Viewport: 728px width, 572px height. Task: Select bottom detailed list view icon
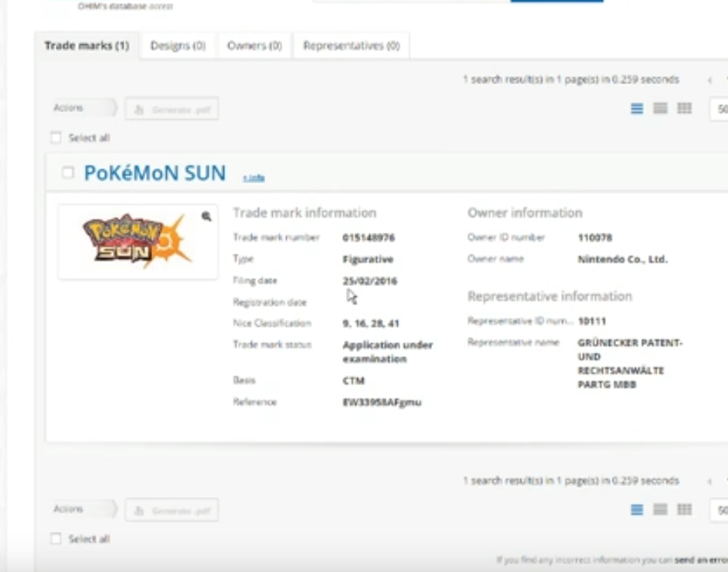(637, 510)
